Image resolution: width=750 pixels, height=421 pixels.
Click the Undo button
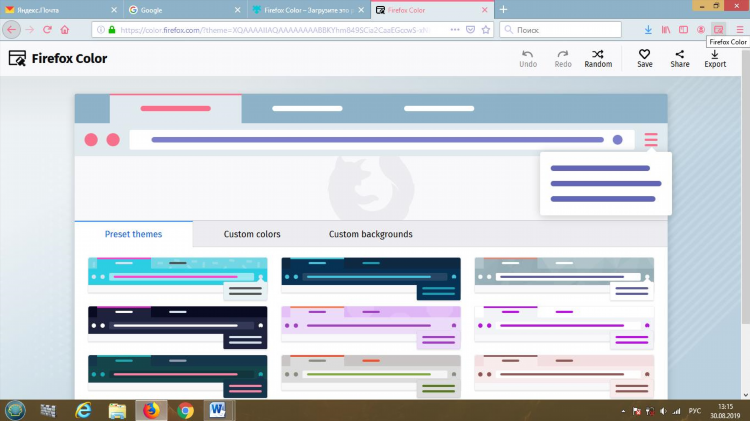(528, 58)
